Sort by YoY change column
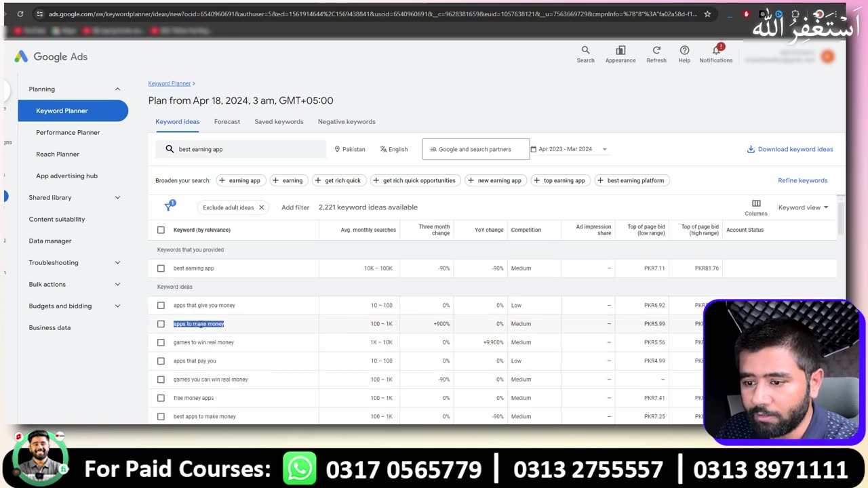 point(489,230)
